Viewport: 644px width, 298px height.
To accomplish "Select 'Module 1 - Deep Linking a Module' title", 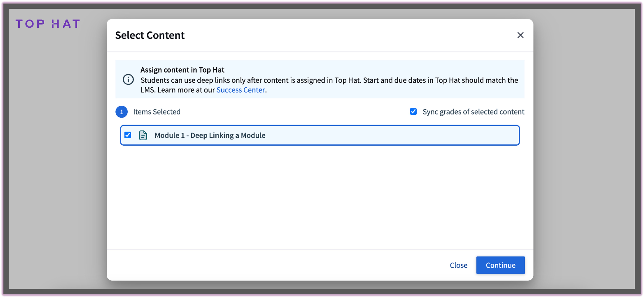I will (x=210, y=135).
